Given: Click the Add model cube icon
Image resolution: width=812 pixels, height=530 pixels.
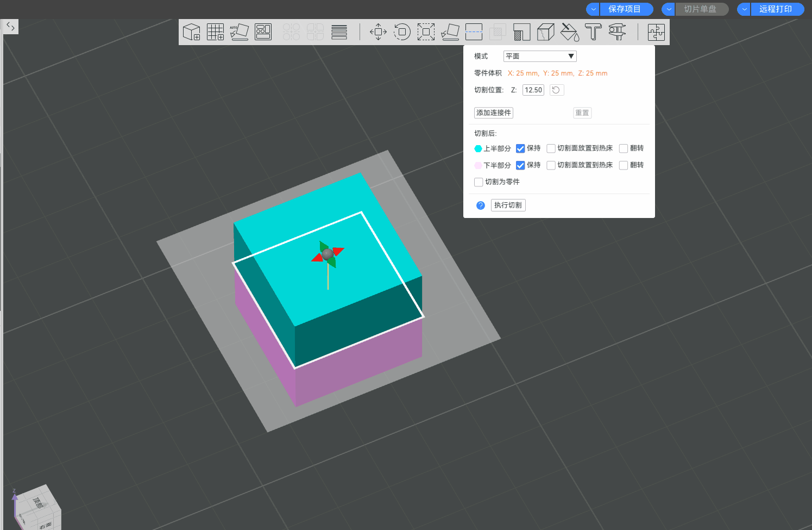Looking at the screenshot, I should pyautogui.click(x=191, y=32).
